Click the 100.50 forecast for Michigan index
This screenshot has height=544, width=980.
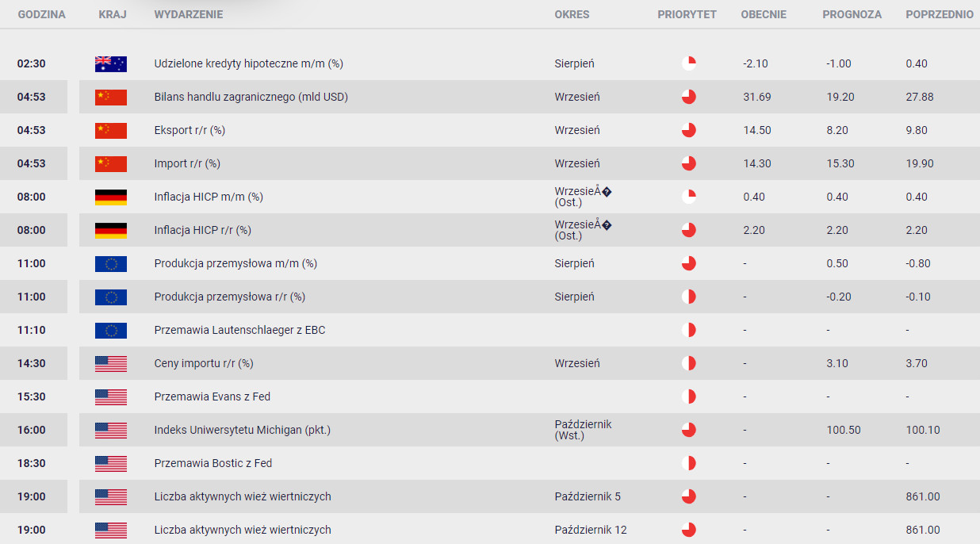[844, 430]
